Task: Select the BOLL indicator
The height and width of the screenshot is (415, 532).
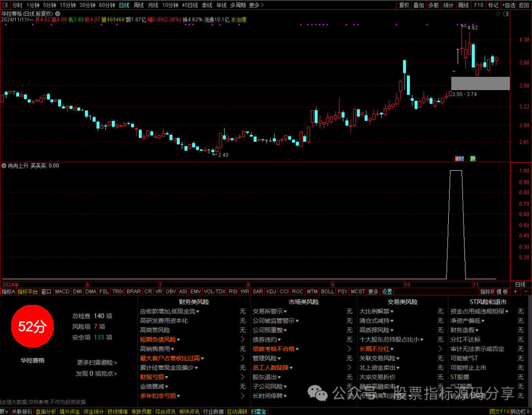Action: 328,291
